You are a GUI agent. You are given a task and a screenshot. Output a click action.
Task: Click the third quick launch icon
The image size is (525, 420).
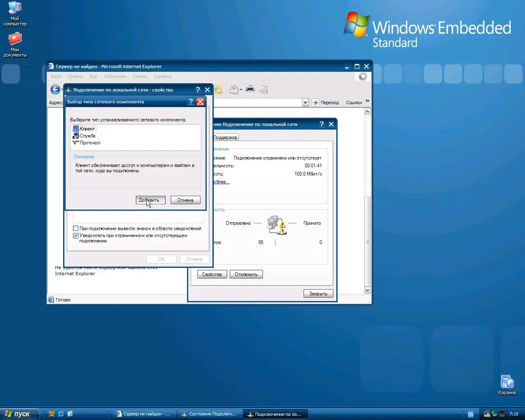pyautogui.click(x=70, y=414)
